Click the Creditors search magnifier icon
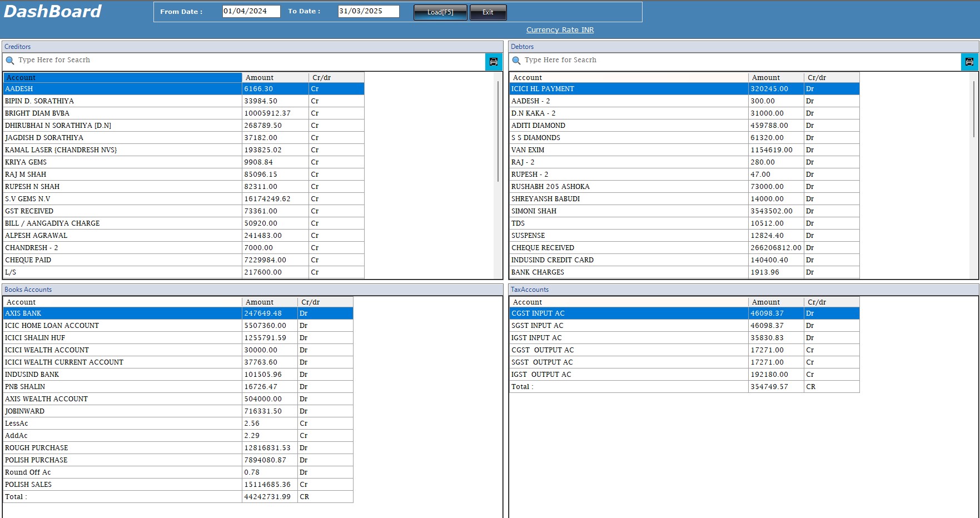This screenshot has height=518, width=980. pos(10,61)
